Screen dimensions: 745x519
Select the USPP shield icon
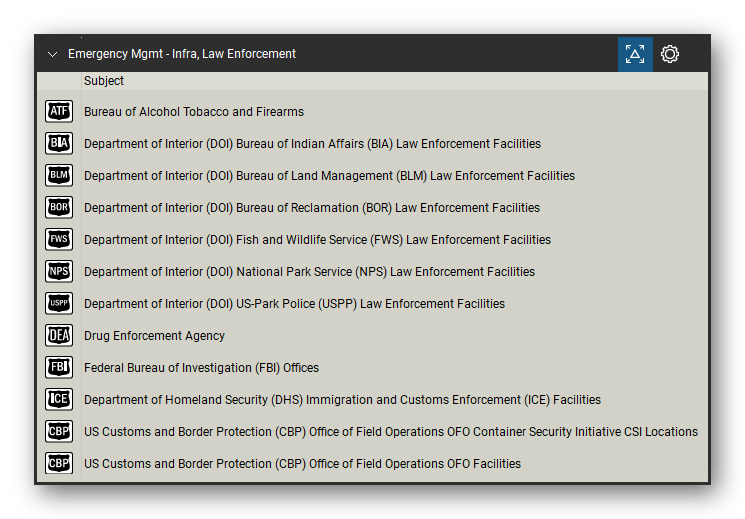point(59,303)
